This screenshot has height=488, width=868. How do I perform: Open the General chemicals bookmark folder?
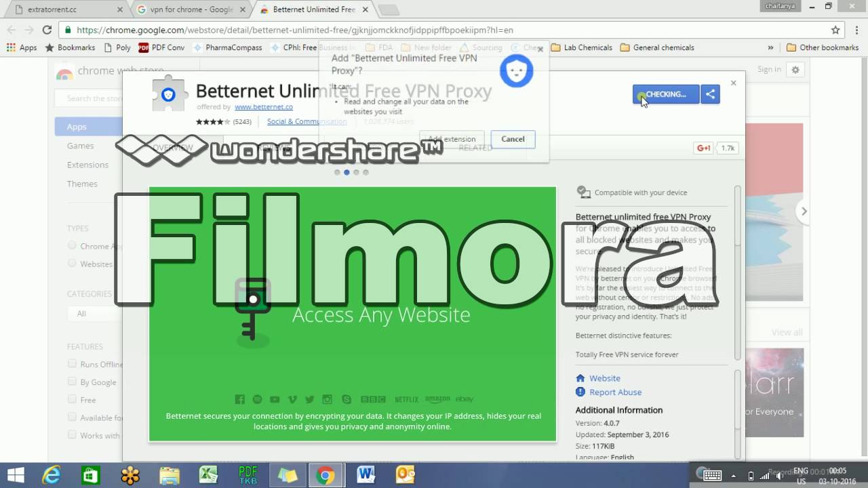[657, 47]
